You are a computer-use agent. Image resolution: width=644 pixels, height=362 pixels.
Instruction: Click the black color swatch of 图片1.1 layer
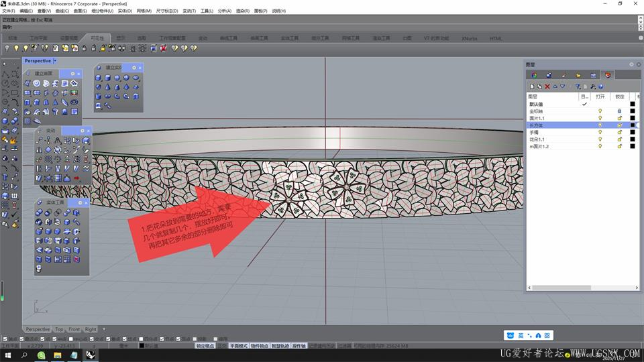632,118
